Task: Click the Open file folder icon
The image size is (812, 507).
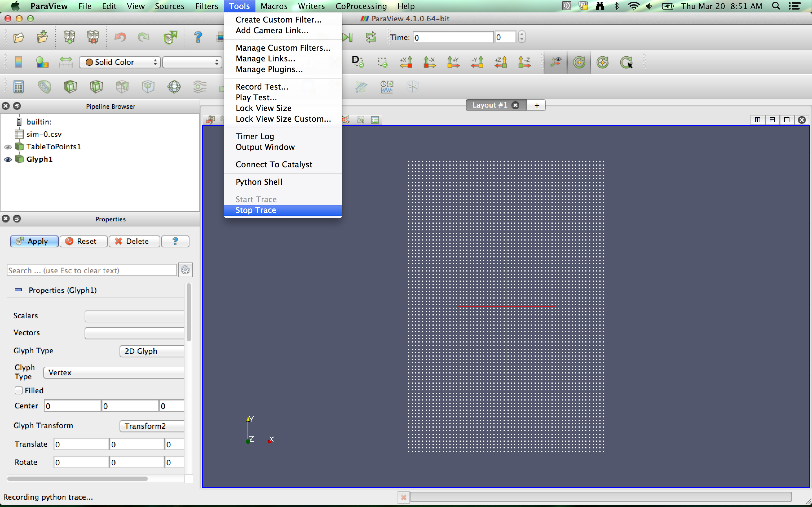Action: click(19, 37)
